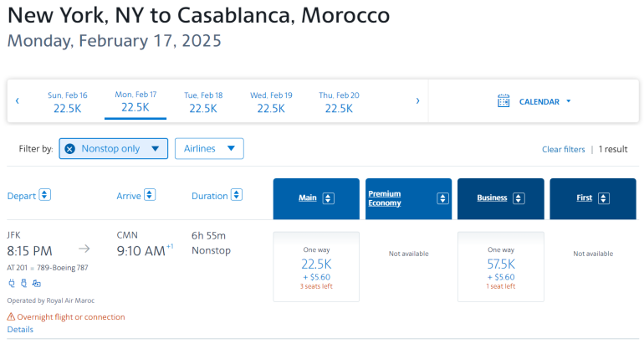This screenshot has width=644, height=344.
Task: Click the USB power amenity icon
Action: [23, 283]
